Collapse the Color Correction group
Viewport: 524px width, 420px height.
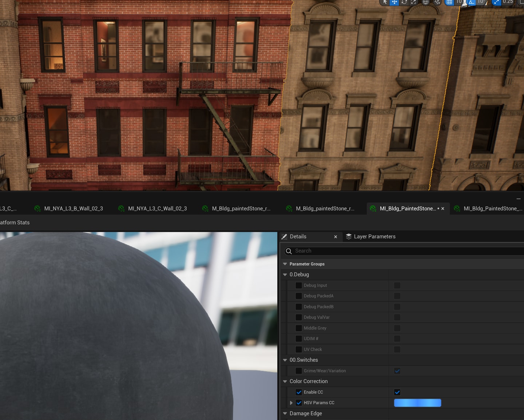(x=285, y=381)
